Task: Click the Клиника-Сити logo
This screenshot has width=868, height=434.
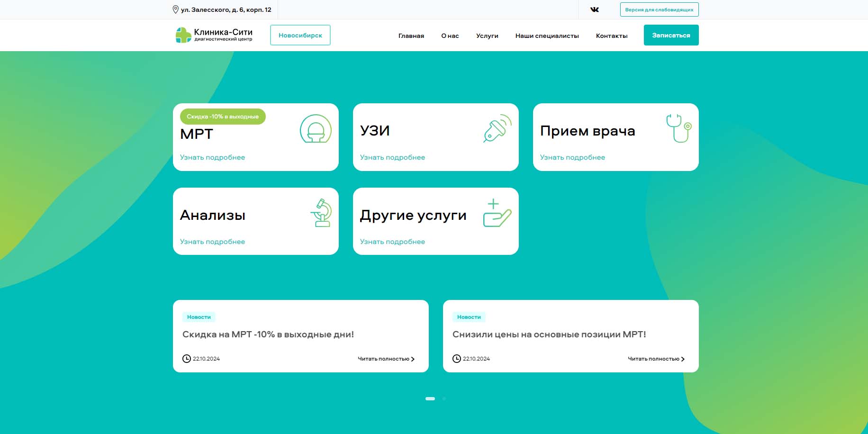Action: pyautogui.click(x=214, y=35)
